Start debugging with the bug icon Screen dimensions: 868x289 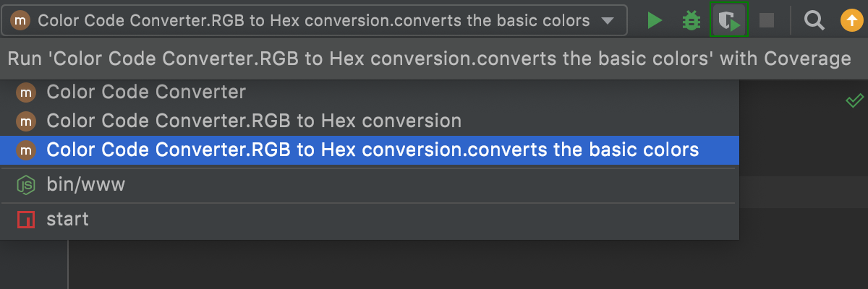(x=692, y=21)
